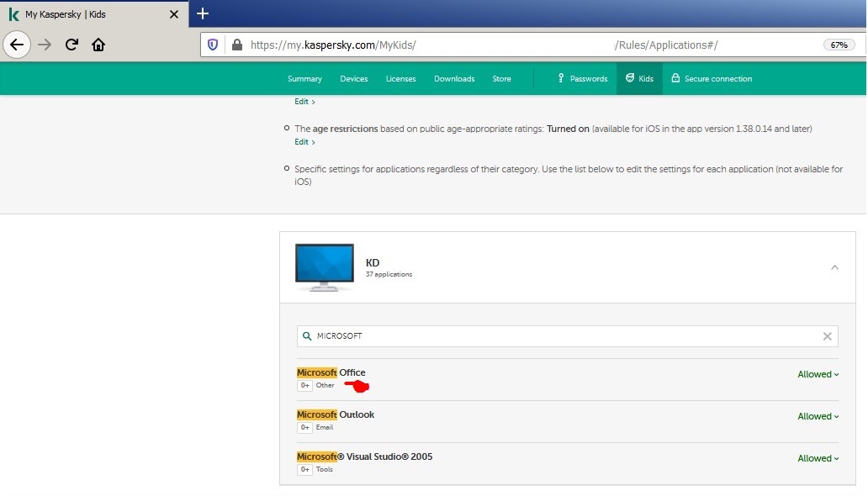Open the Downloads menu item
868x496 pixels.
point(454,79)
